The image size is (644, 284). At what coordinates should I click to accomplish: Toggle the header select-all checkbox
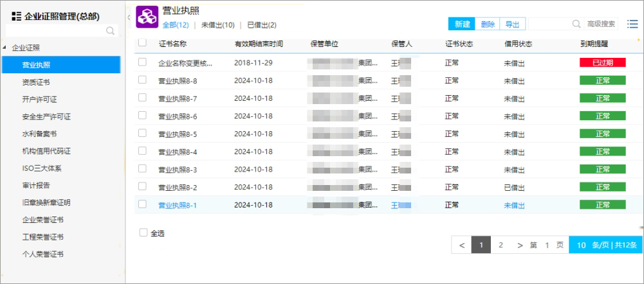coord(142,42)
